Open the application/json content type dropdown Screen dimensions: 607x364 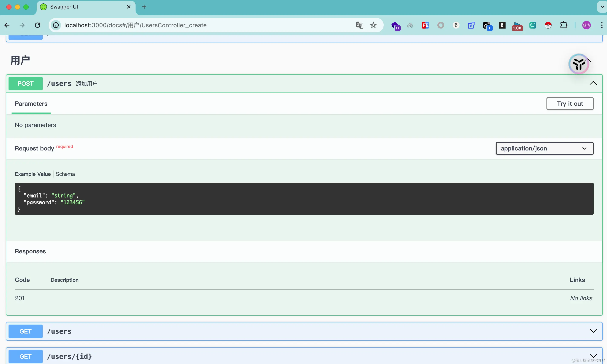[x=545, y=148]
